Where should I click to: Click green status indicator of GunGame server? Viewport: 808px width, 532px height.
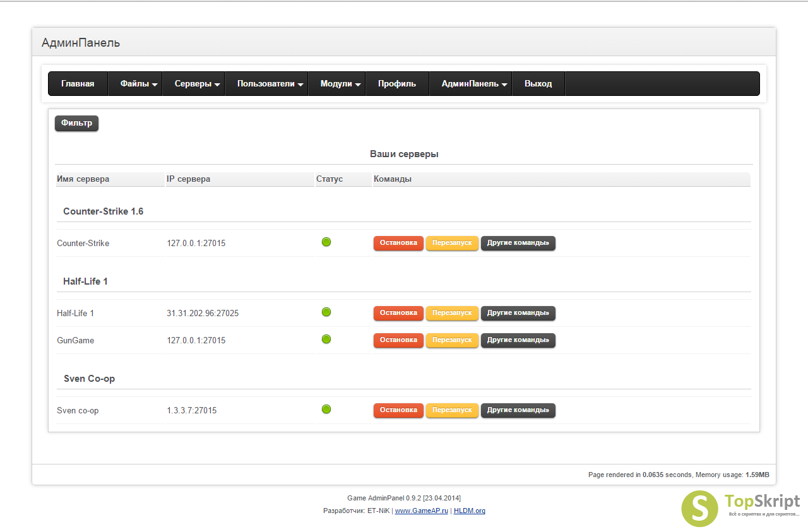tap(326, 339)
